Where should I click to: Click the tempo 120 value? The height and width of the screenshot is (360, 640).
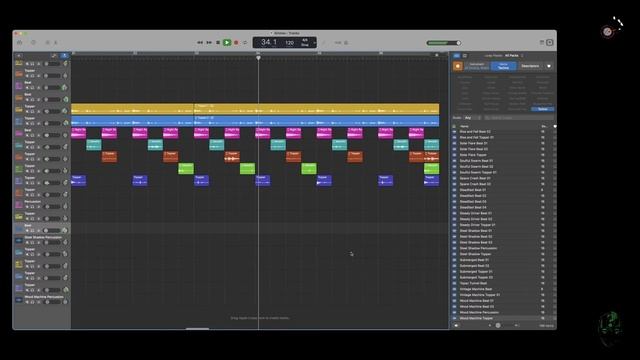289,42
